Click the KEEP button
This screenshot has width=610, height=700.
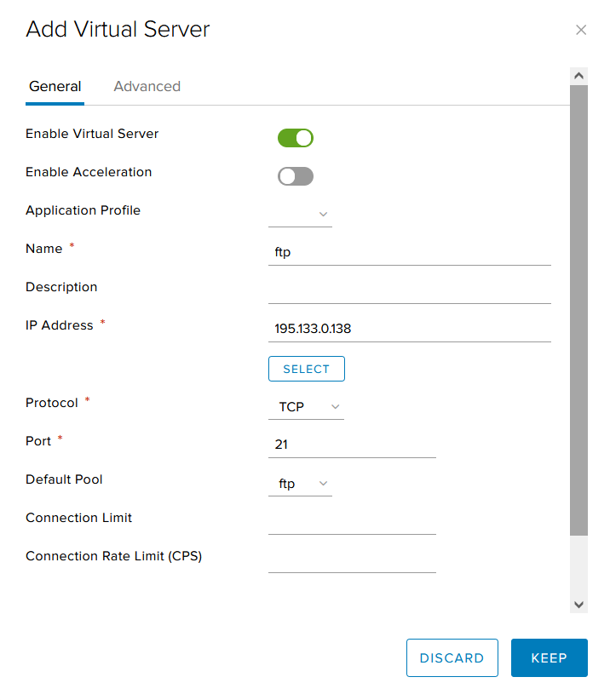click(x=550, y=657)
